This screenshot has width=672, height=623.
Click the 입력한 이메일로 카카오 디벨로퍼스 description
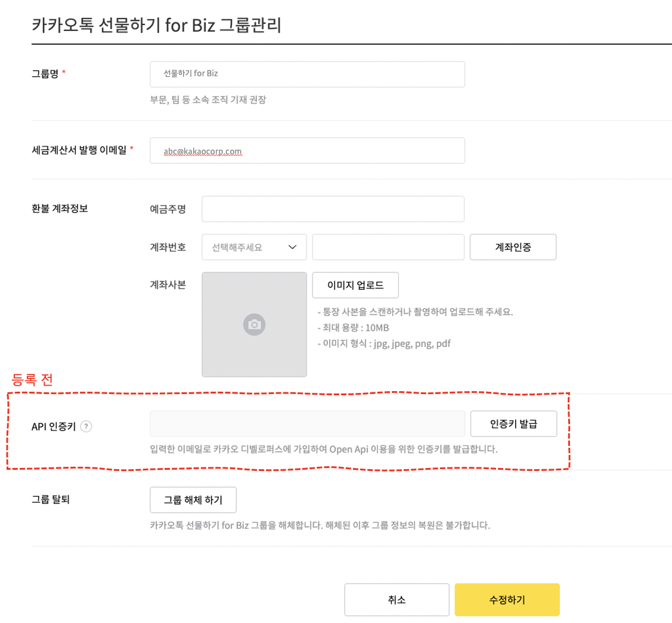[324, 449]
